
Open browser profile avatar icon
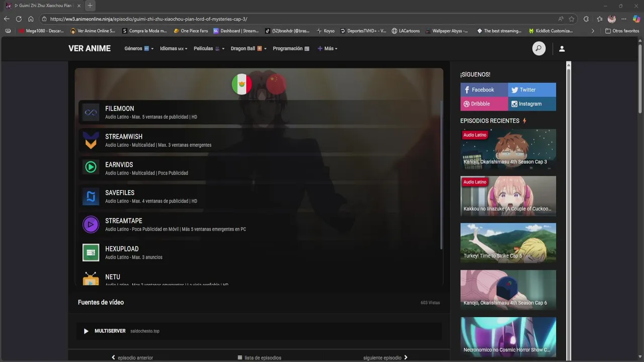click(612, 19)
